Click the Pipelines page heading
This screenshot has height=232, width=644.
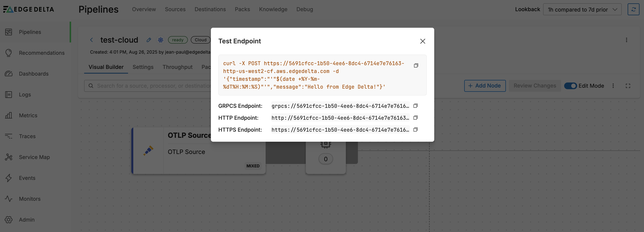coord(98,9)
